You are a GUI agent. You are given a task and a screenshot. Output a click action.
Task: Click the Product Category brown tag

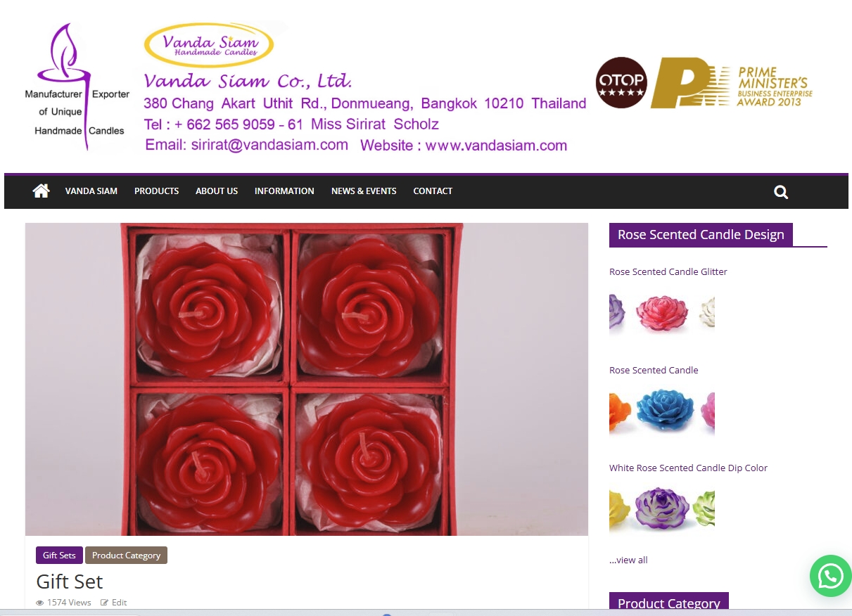(126, 556)
